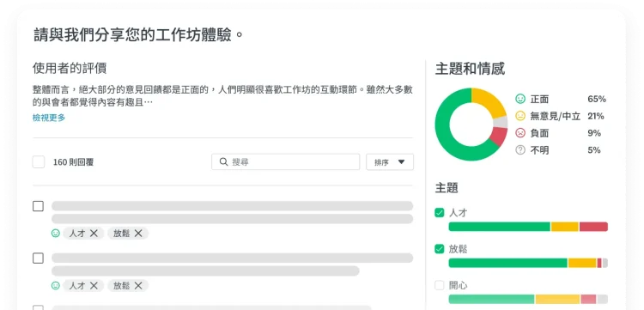Remove 放鬆 tag from first response
The height and width of the screenshot is (310, 644).
click(x=138, y=234)
